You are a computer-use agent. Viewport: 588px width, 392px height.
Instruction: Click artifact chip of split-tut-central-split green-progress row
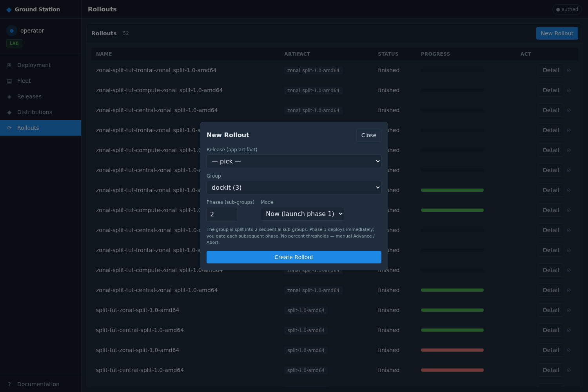pos(306,330)
